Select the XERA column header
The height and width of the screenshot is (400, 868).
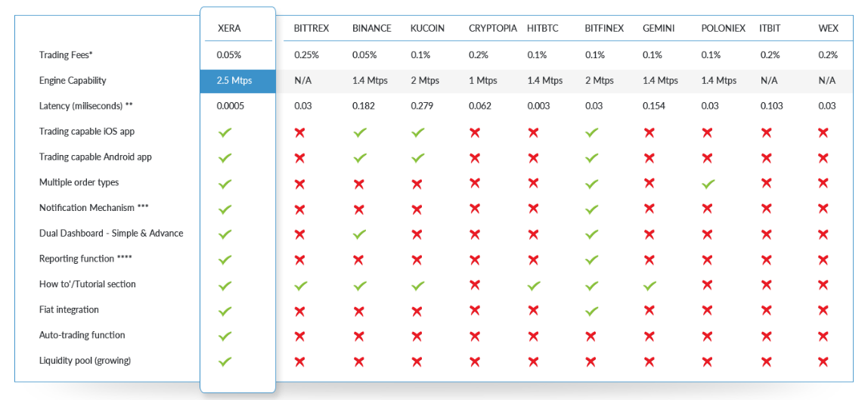coord(228,28)
